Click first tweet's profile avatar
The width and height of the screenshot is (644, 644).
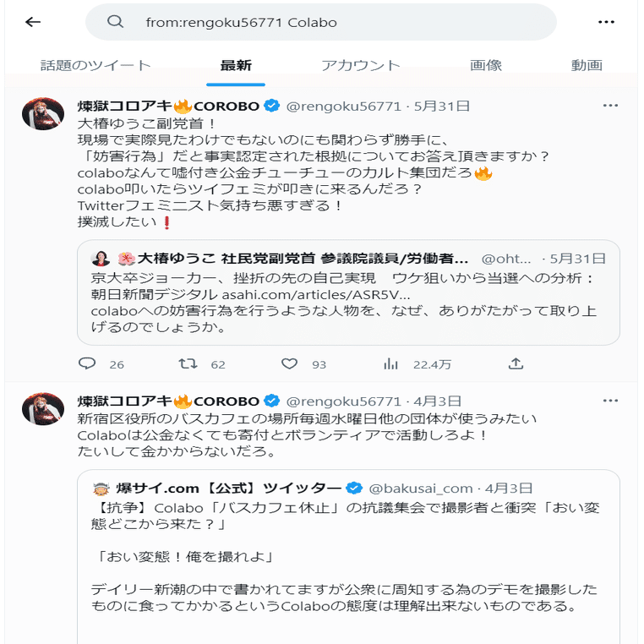tap(43, 114)
